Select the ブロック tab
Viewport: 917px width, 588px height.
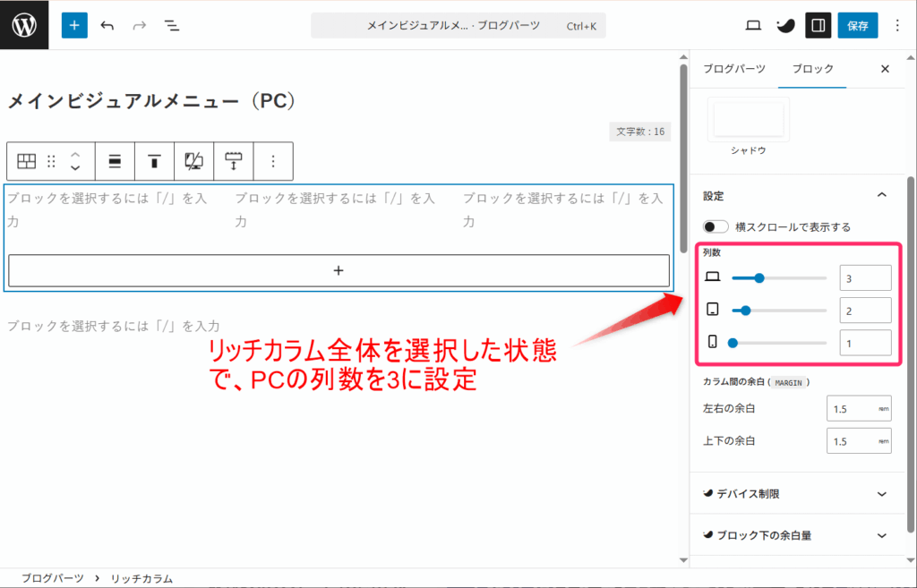pos(812,69)
